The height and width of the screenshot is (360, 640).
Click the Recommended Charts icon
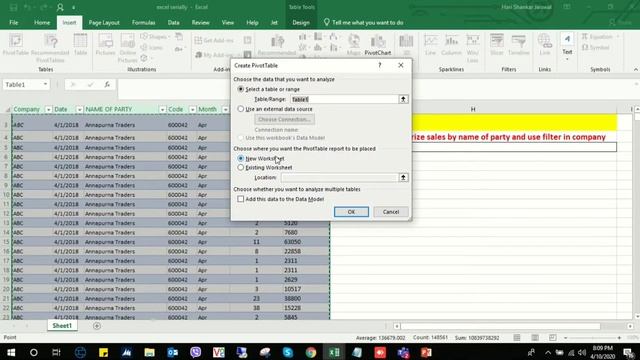tap(277, 45)
